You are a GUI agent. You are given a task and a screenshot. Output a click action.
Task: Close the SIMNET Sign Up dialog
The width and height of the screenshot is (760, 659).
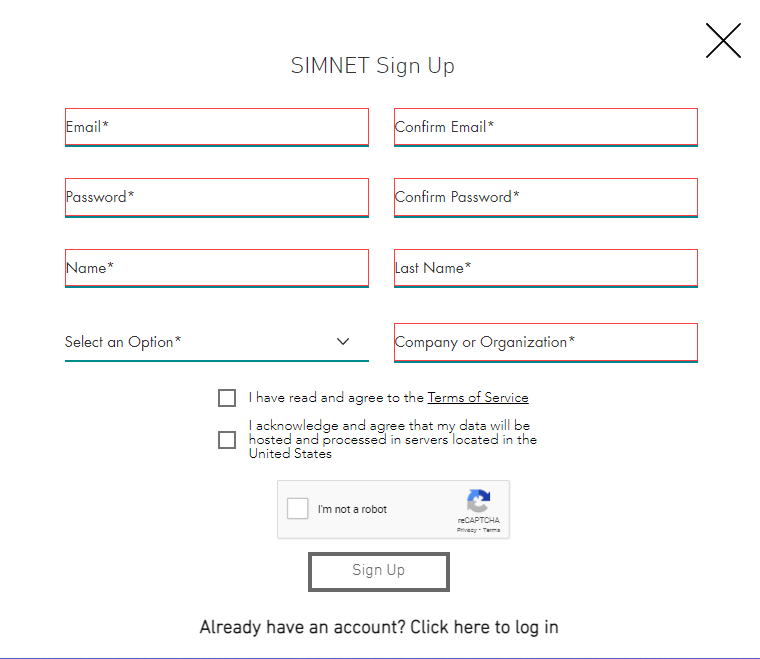(722, 41)
